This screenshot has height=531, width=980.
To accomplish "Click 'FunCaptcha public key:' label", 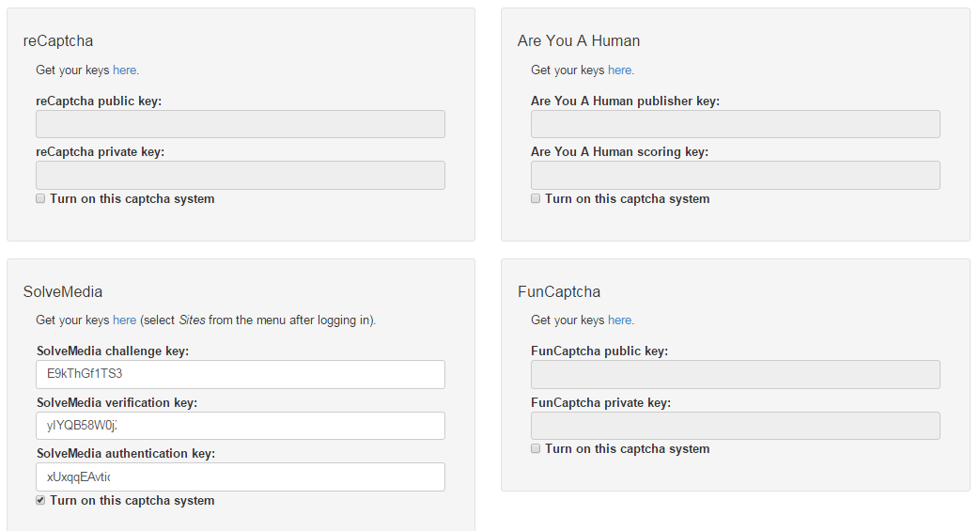I will (x=599, y=351).
